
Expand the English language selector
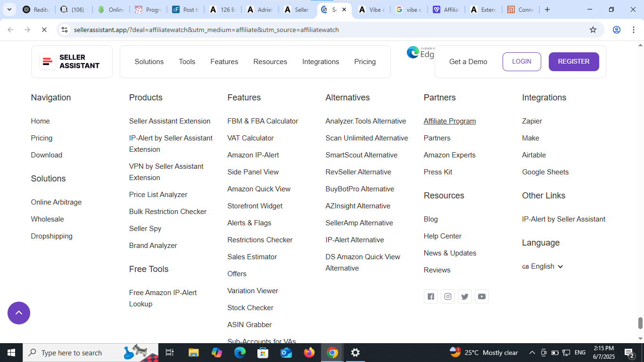[543, 266]
